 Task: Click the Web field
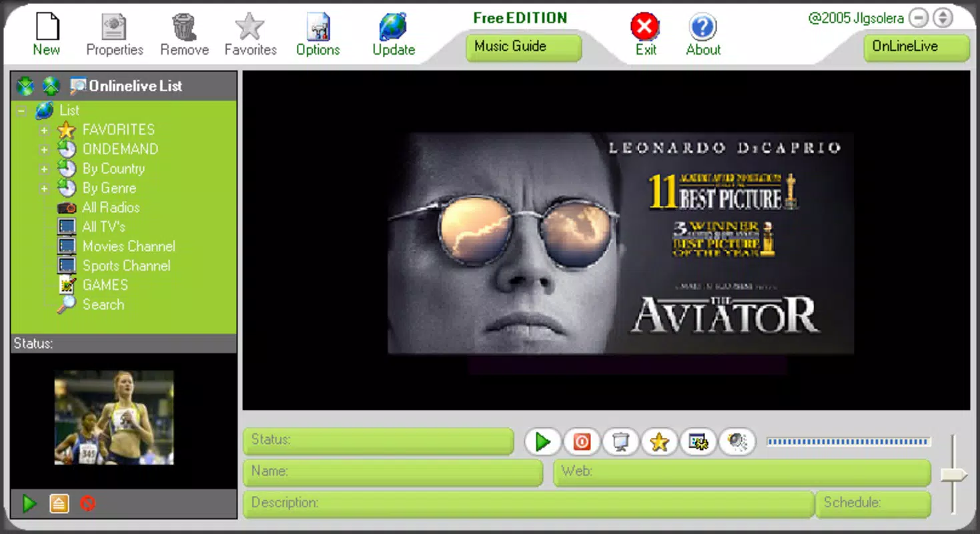pos(742,473)
